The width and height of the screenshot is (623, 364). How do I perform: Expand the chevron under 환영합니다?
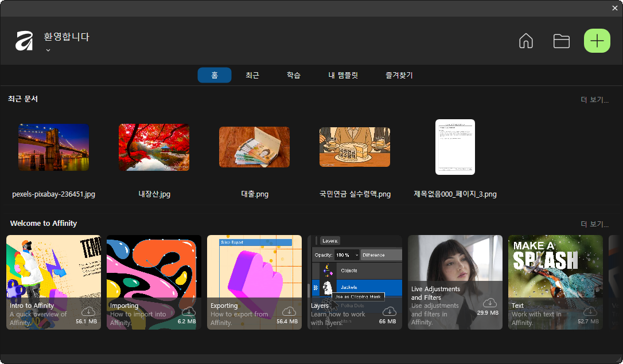[48, 50]
